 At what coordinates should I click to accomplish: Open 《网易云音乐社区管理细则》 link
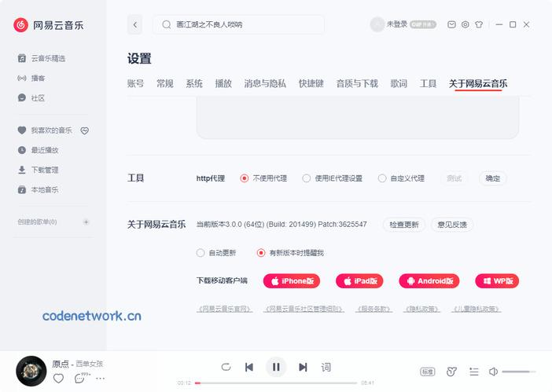pos(304,309)
